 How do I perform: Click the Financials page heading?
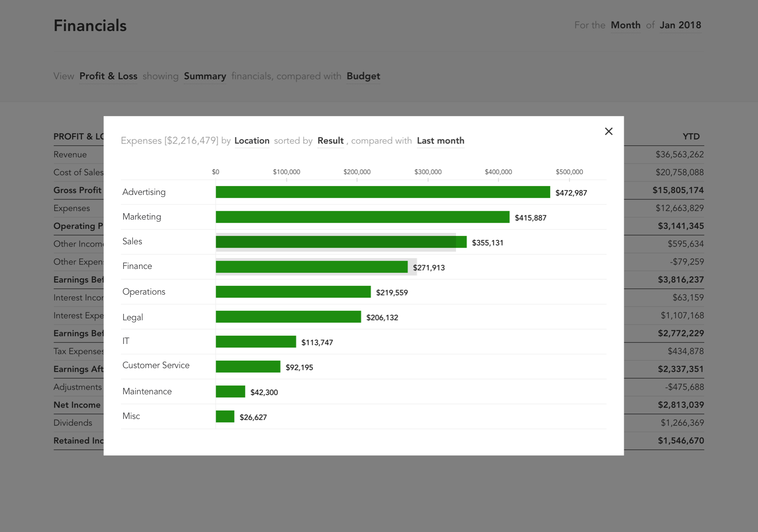[x=90, y=26]
